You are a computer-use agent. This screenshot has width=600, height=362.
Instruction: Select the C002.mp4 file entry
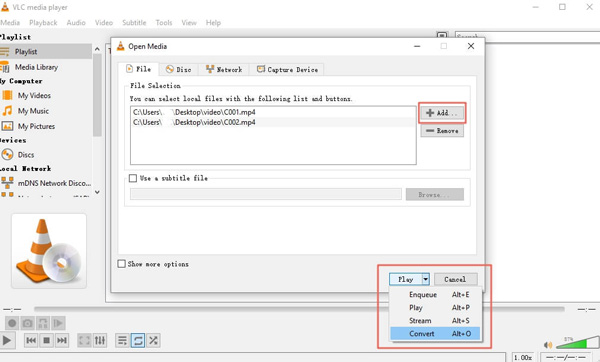tap(273, 122)
